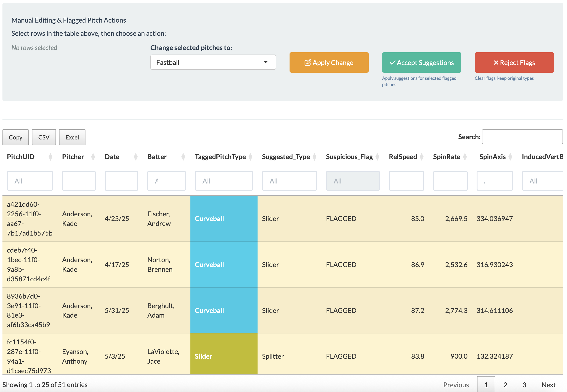Click Date column sort arrows
The height and width of the screenshot is (392, 567).
coord(135,157)
